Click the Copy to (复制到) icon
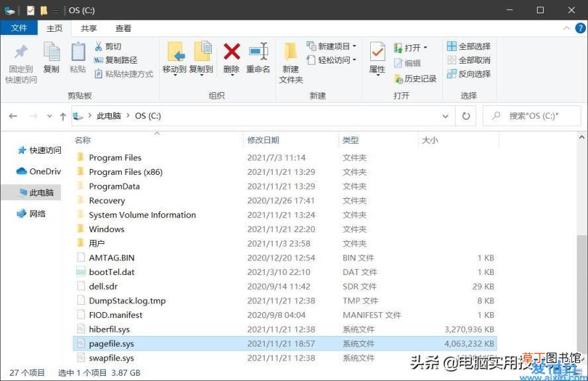The image size is (588, 381). [x=202, y=51]
